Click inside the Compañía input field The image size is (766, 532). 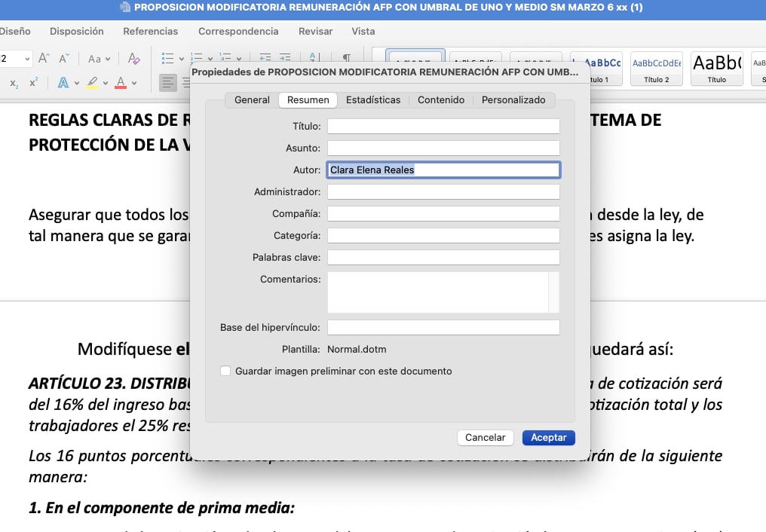click(x=443, y=213)
